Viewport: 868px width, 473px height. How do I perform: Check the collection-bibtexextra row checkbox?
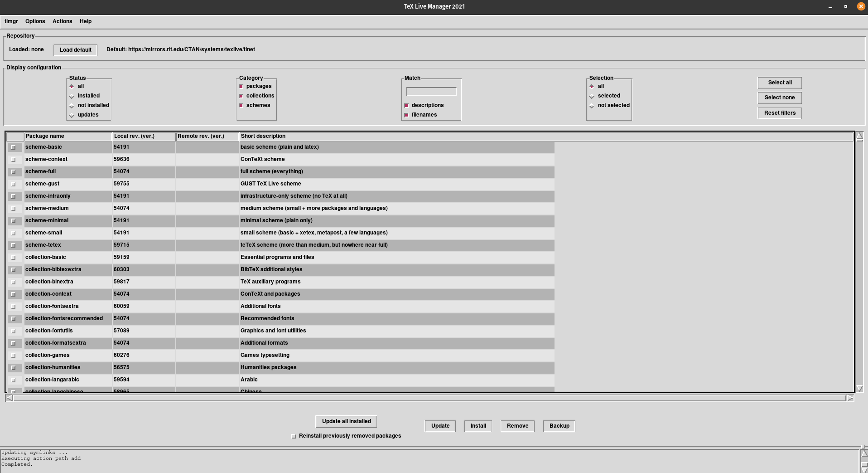(13, 270)
